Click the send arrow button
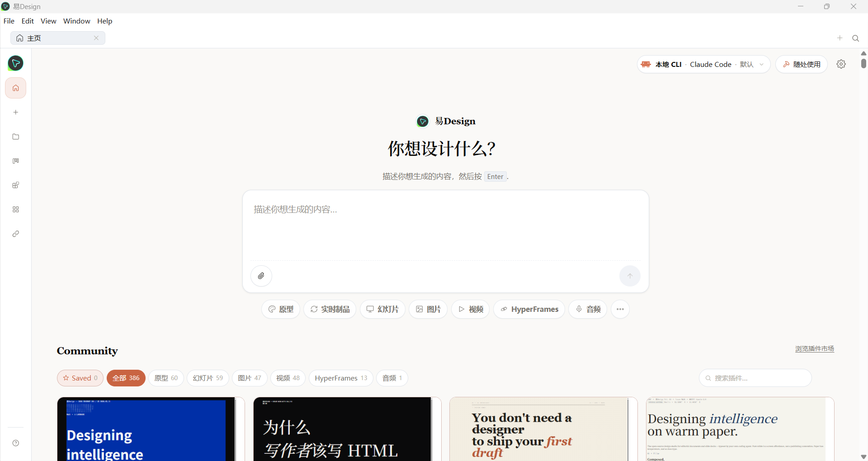Image resolution: width=868 pixels, height=461 pixels. pyautogui.click(x=630, y=276)
